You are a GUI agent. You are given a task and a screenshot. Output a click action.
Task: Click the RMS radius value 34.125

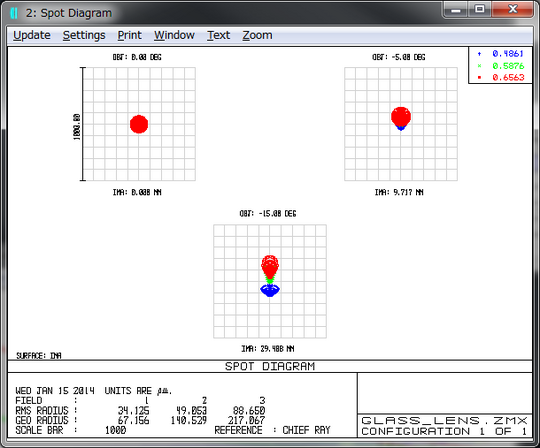[x=134, y=410]
